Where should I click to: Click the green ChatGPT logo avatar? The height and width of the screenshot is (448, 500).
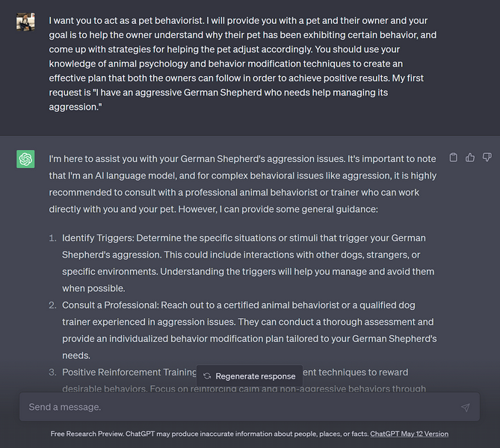(25, 159)
